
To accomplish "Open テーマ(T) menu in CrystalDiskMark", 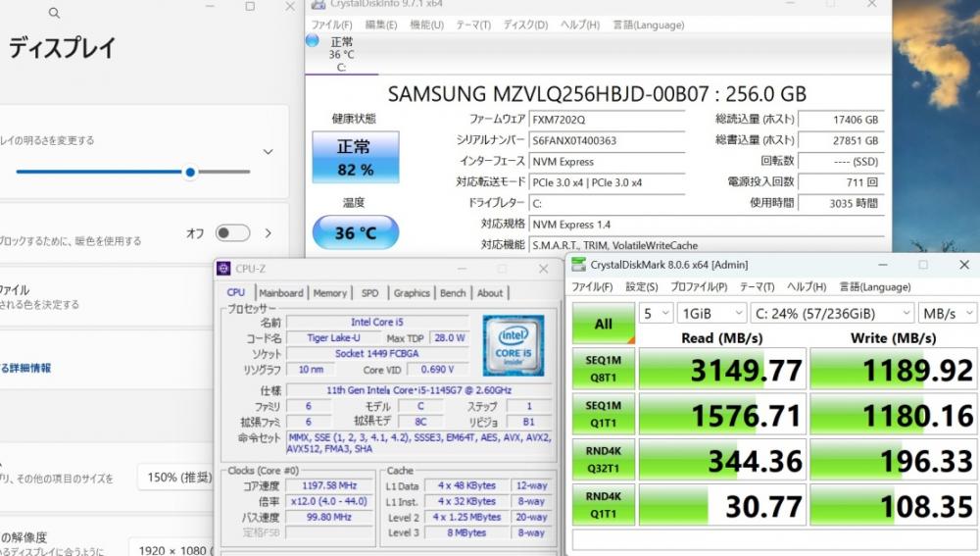I will [x=757, y=287].
